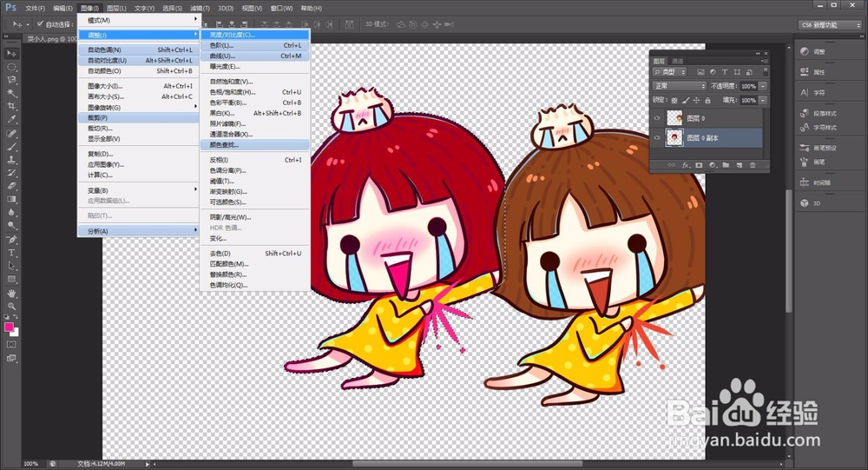Open the 不透明度 opacity dropdown arrow
Viewport: 868px width, 470px height.
(763, 86)
